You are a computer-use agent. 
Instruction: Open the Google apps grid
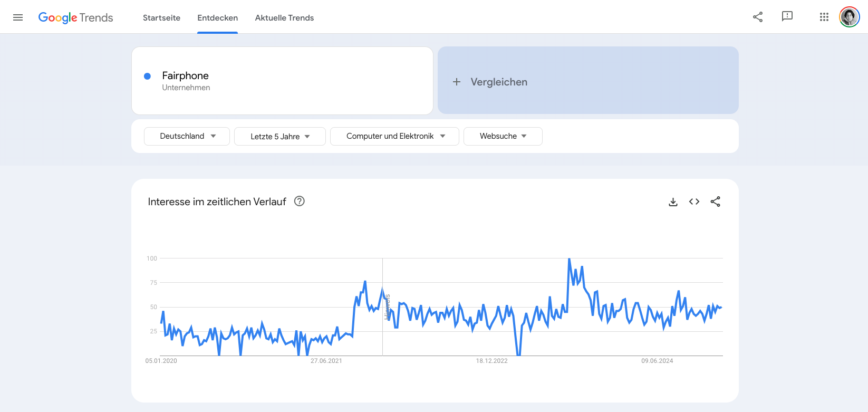(824, 17)
